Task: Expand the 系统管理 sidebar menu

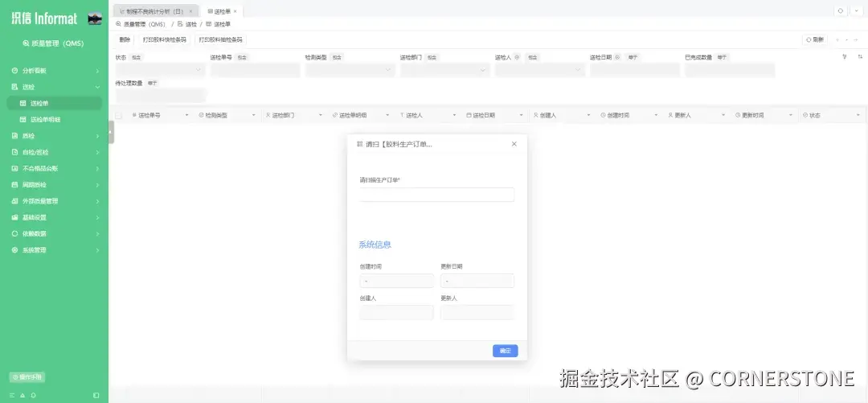Action: [x=55, y=250]
